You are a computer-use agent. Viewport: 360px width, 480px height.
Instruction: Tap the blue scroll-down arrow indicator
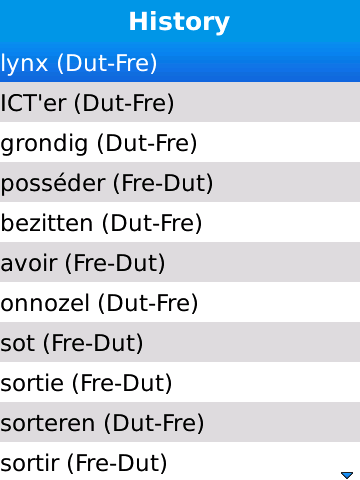pyautogui.click(x=347, y=475)
